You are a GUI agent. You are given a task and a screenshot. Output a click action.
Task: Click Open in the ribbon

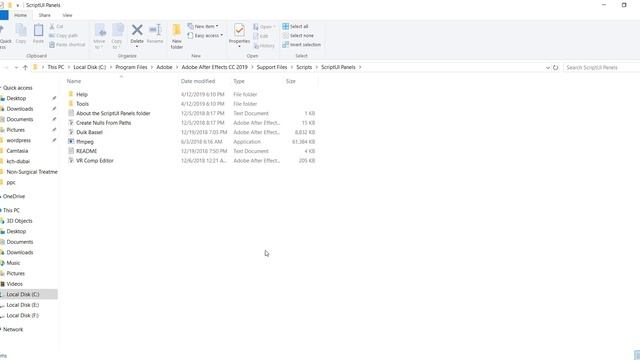[x=263, y=27]
